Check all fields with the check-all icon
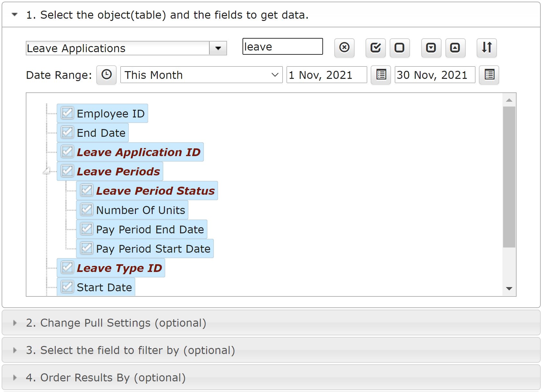This screenshot has width=543, height=392. coord(376,48)
